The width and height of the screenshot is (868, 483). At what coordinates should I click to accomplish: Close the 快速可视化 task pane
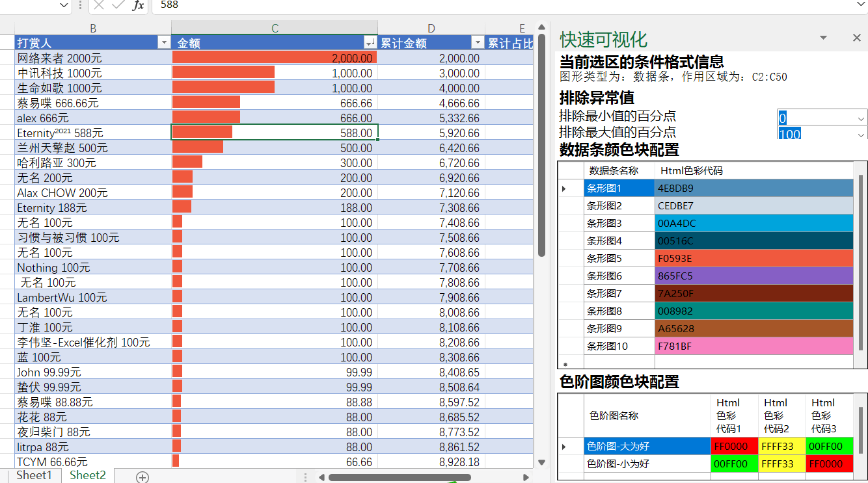tap(857, 38)
